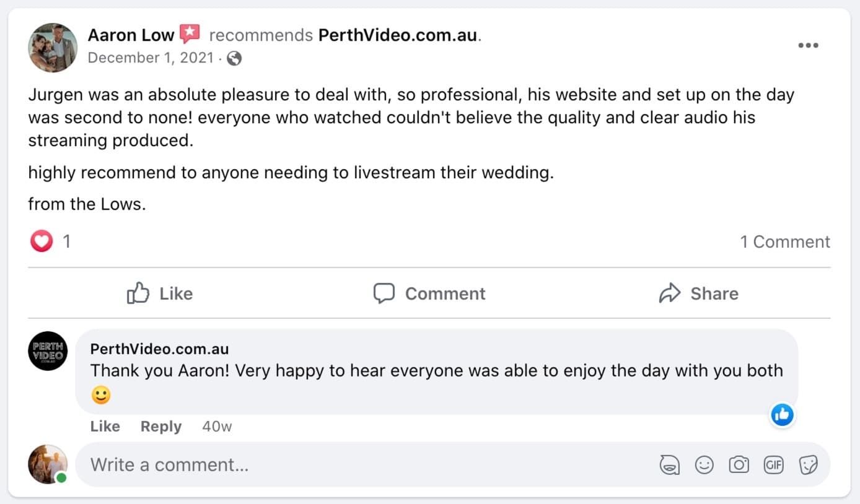
Task: Click the red heart reaction icon
Action: 42,241
